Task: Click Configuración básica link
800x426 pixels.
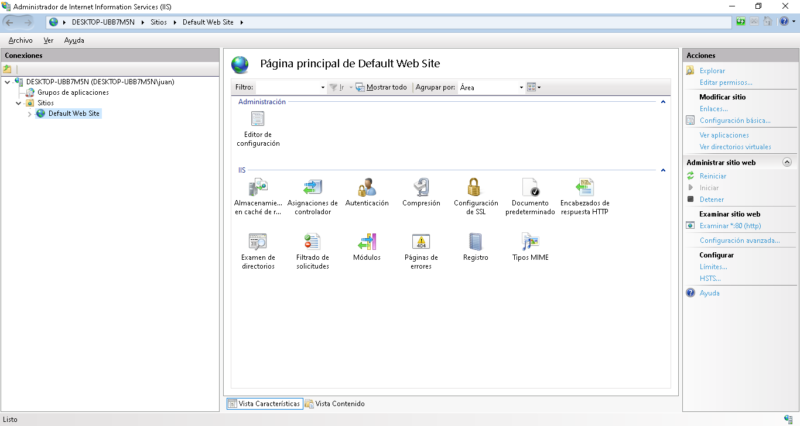Action: click(x=734, y=120)
